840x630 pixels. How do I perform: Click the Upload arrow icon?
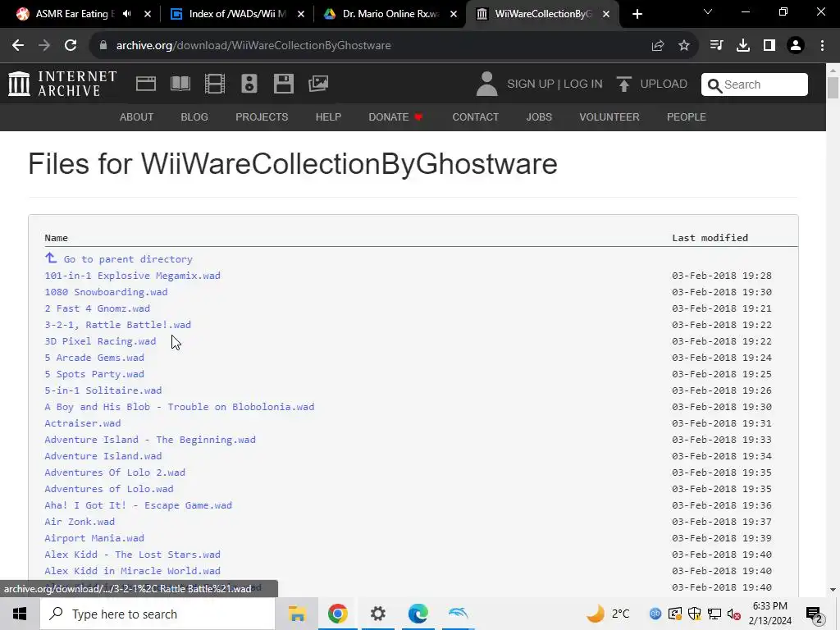click(x=623, y=84)
